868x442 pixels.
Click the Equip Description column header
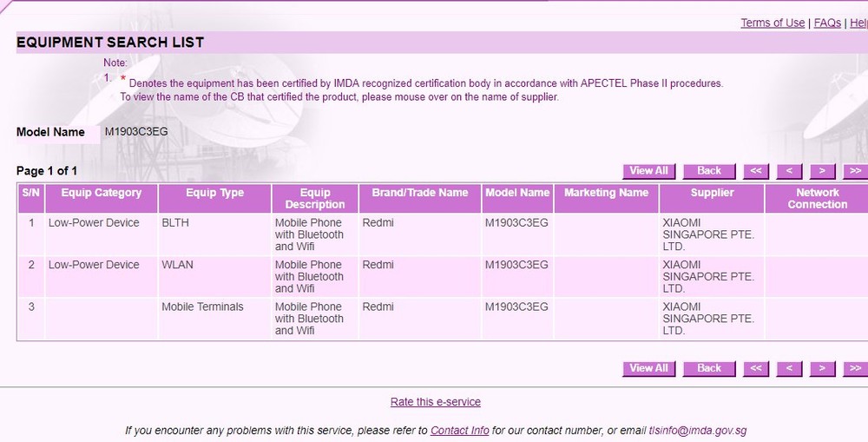(x=315, y=198)
